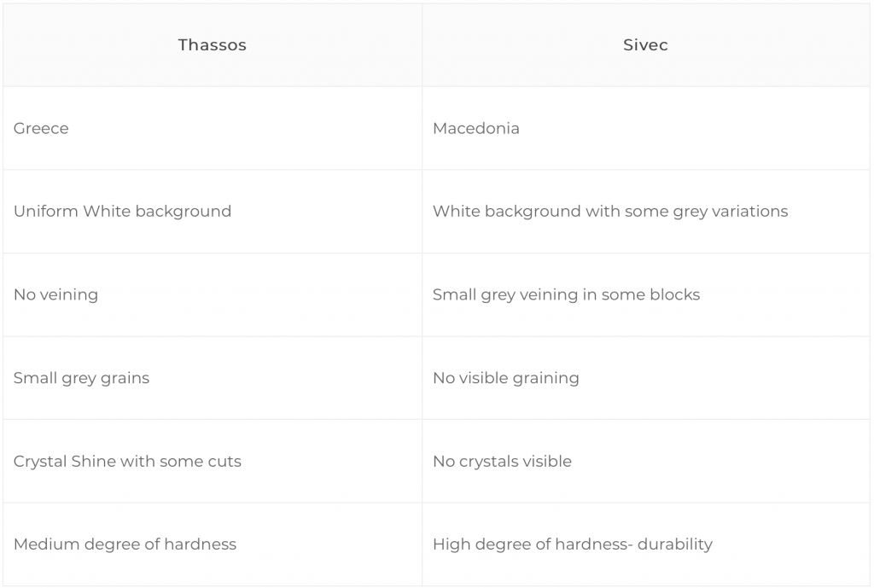Screen dimensions: 874x588
Task: Click the Uniform White background cell
Action: pos(213,212)
